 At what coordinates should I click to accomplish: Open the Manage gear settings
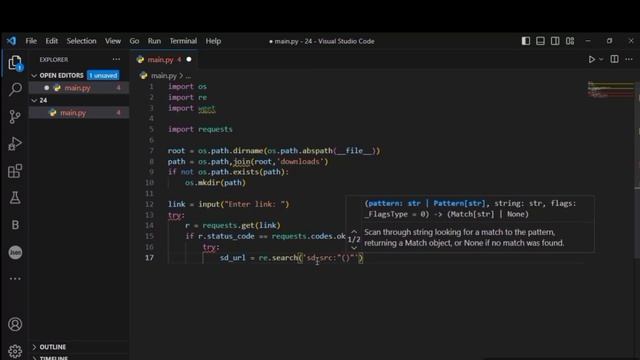(15, 351)
